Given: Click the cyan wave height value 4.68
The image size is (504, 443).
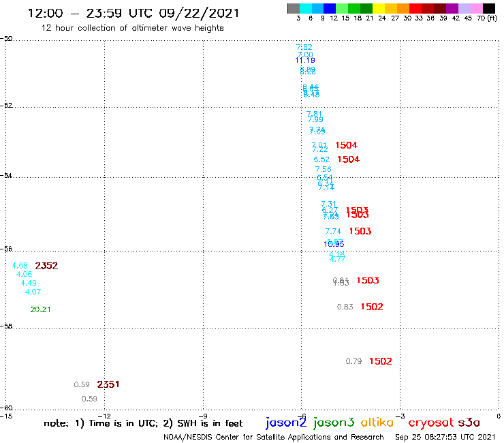Looking at the screenshot, I should click(x=20, y=266).
